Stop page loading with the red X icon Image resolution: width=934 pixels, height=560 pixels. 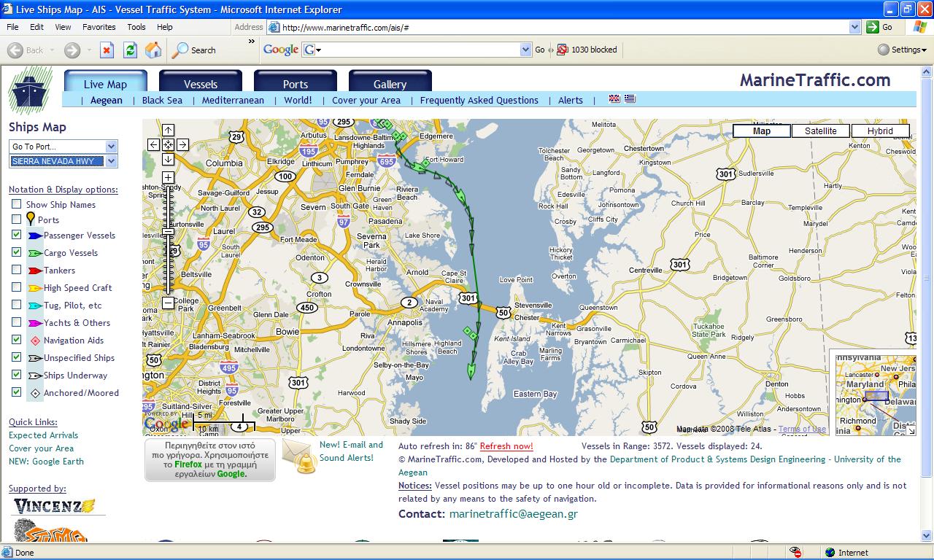click(107, 50)
